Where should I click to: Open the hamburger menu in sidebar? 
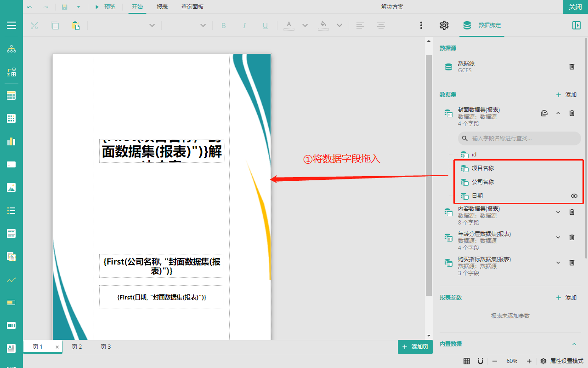[11, 25]
